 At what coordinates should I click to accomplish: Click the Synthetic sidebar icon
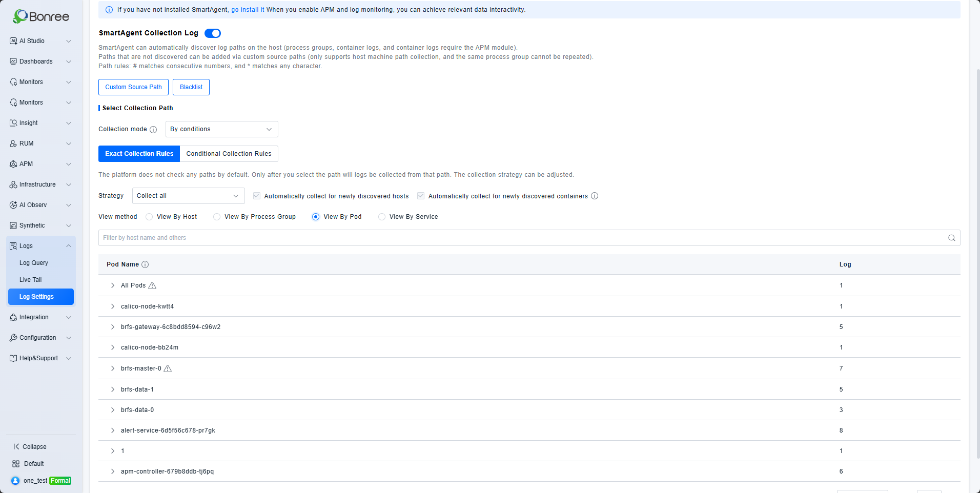pos(13,225)
